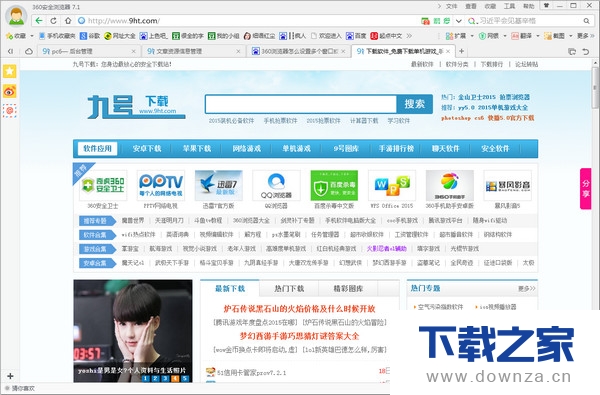Open the 查看 menu

471,6
